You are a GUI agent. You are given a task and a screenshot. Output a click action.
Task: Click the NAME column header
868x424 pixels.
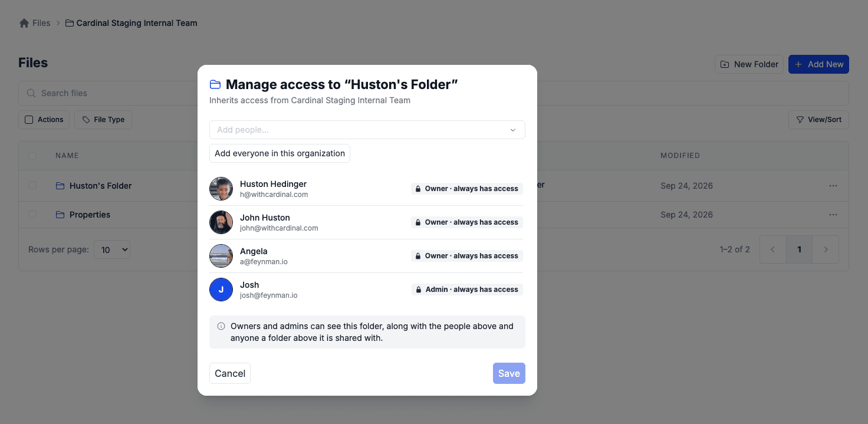coord(67,156)
